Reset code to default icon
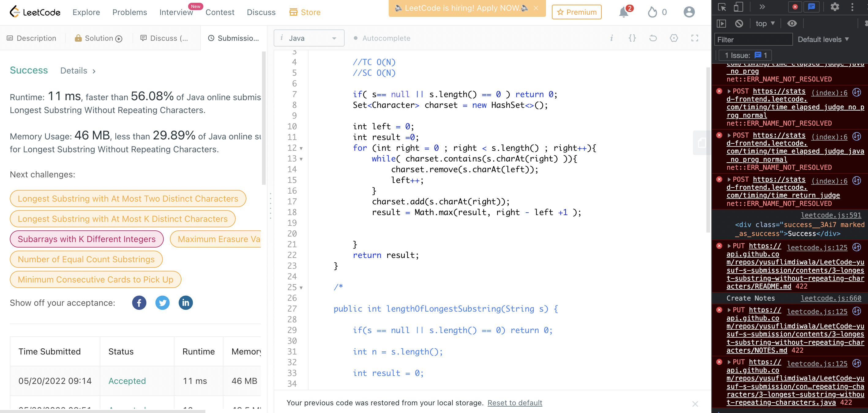Viewport: 868px width, 413px height. coord(653,38)
